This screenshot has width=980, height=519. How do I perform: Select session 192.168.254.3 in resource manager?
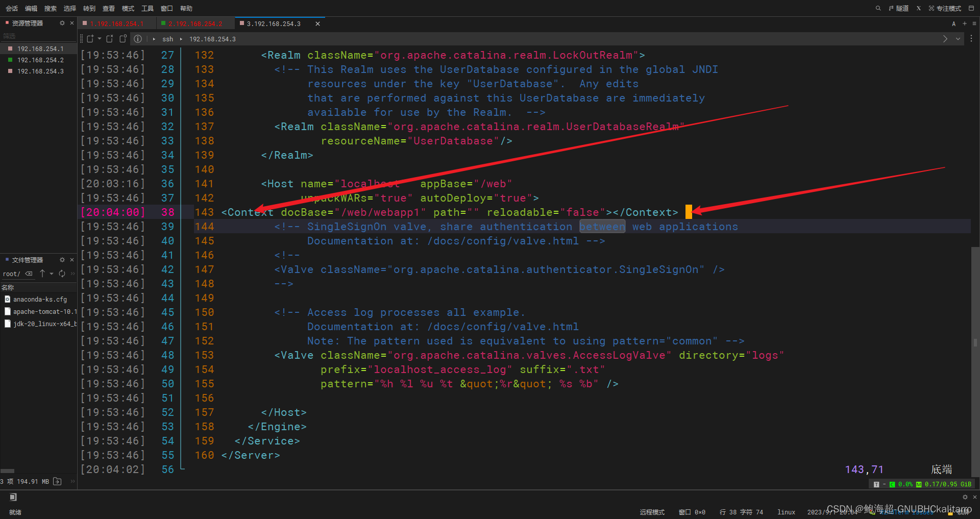pos(38,71)
